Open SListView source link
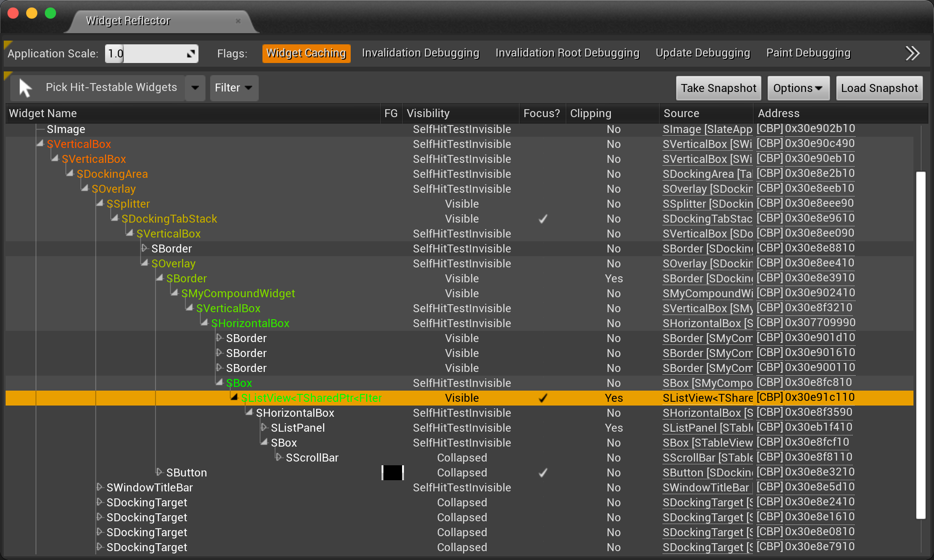 708,398
